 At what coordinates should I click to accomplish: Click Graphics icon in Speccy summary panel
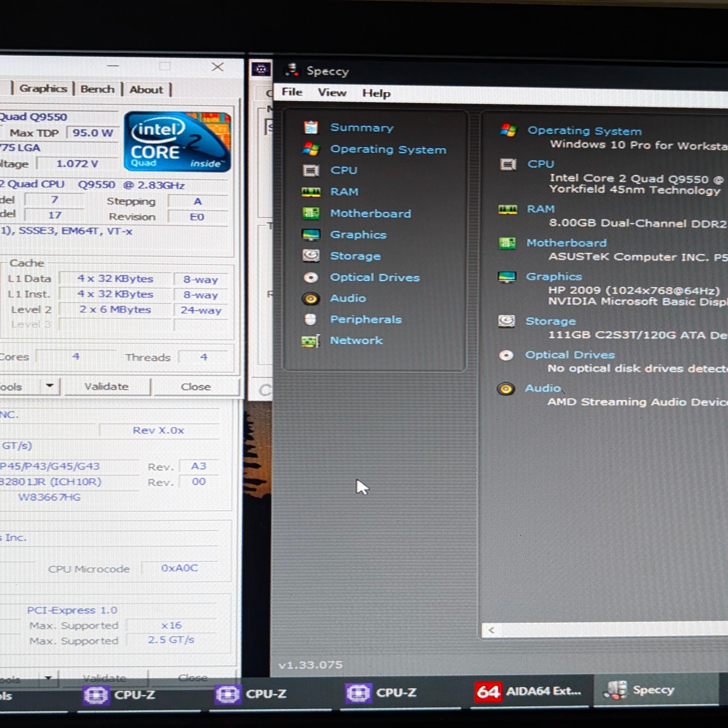(507, 277)
